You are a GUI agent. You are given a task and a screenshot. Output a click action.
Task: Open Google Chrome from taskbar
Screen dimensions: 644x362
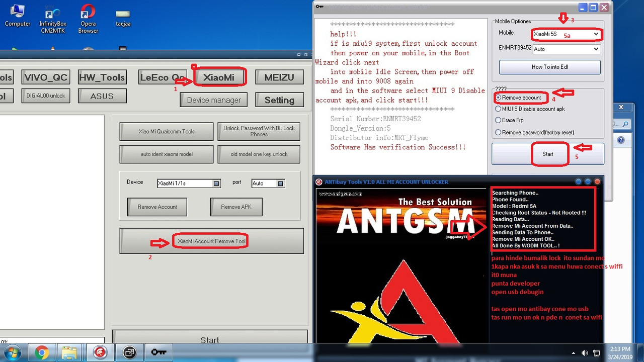click(42, 352)
